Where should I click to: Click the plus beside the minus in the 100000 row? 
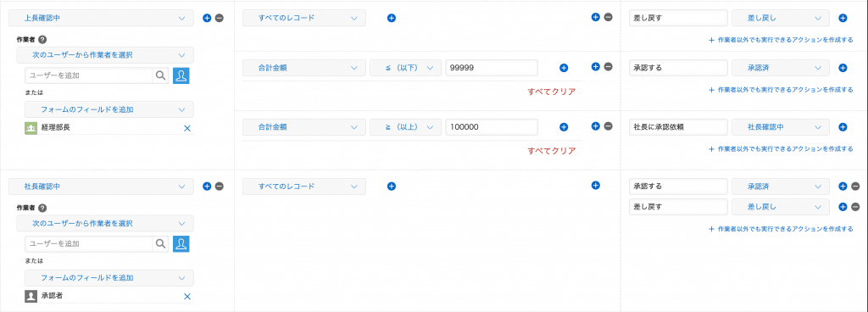596,126
